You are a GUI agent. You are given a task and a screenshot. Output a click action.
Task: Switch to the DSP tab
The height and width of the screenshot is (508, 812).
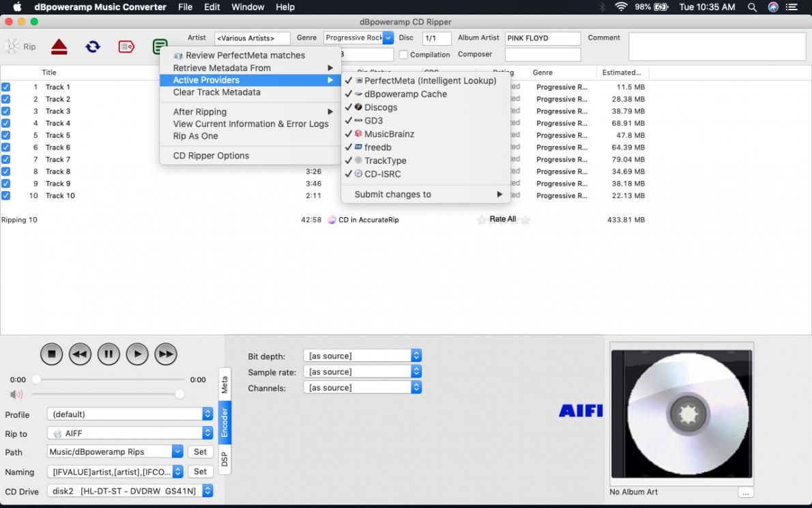[224, 459]
